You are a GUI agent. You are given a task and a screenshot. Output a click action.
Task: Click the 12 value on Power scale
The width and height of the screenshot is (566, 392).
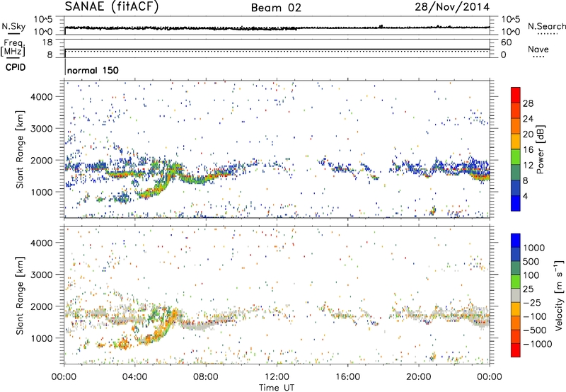(x=528, y=165)
